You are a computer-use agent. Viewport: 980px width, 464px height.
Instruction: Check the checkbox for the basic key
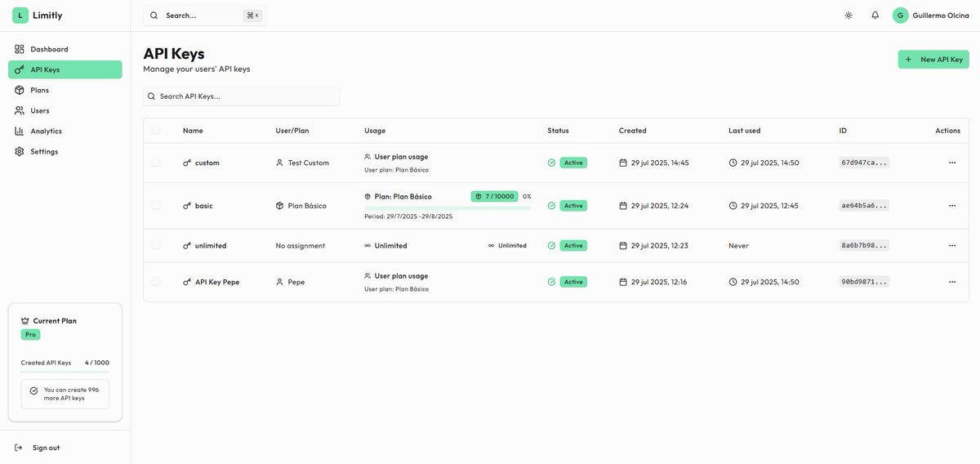[156, 205]
